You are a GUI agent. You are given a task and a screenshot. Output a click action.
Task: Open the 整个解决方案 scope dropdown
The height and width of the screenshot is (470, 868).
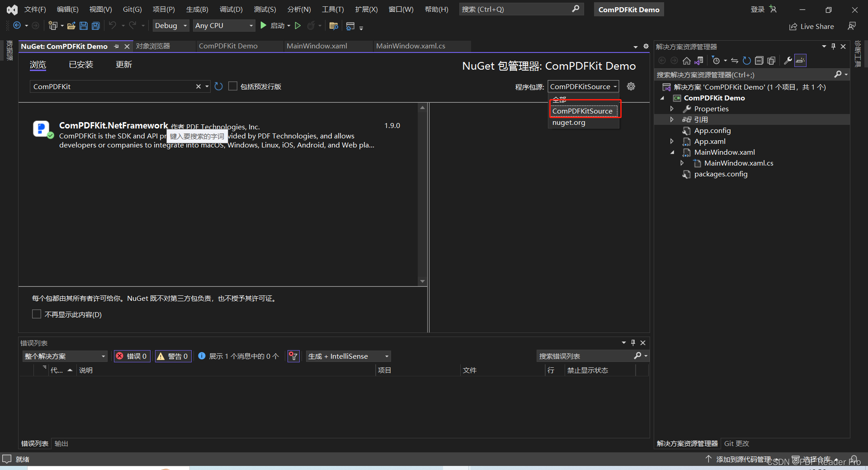point(65,356)
